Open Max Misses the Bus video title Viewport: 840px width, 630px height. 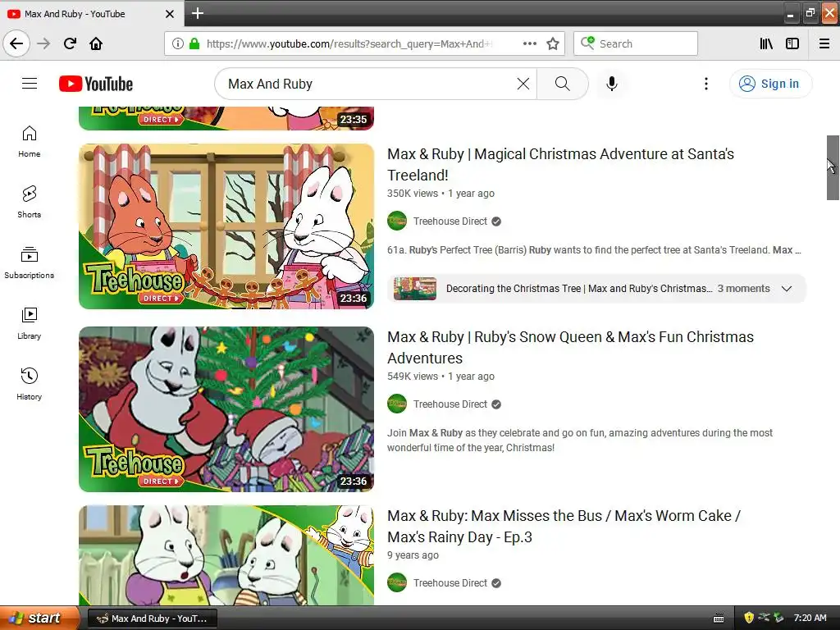(x=564, y=526)
